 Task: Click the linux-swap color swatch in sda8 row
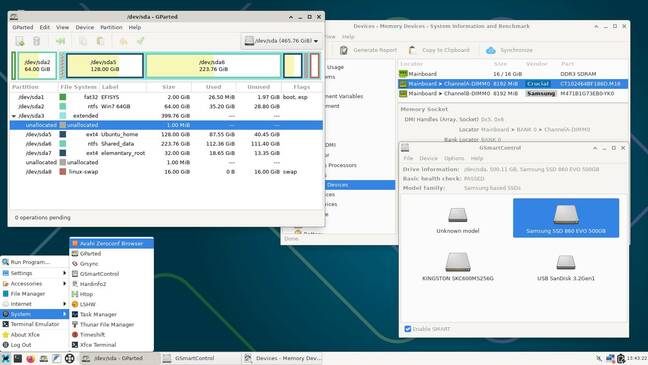63,172
